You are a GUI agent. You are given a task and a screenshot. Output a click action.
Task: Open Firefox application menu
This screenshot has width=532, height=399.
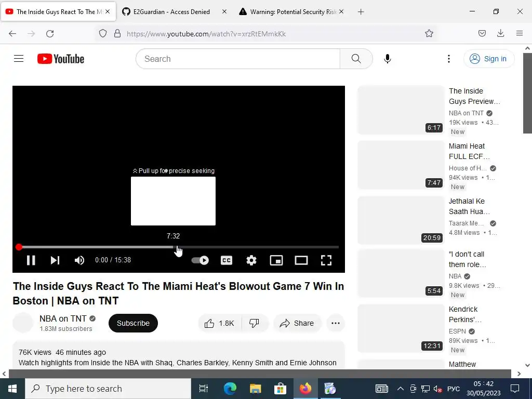519,33
